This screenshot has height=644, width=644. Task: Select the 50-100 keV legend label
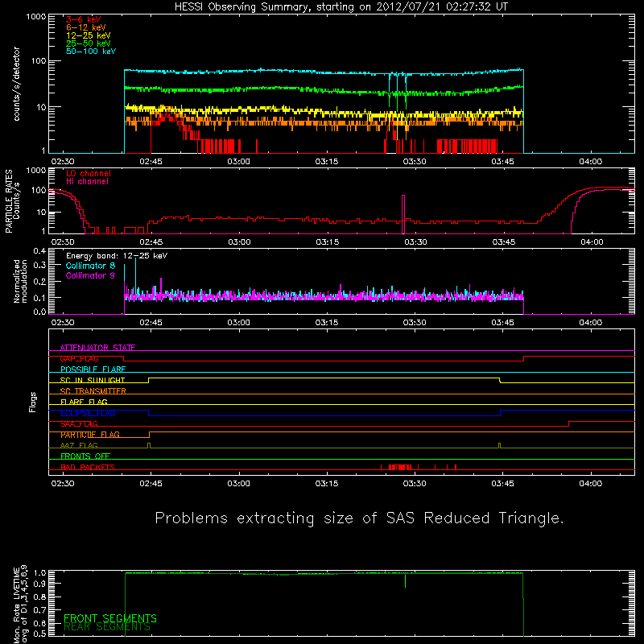[x=91, y=52]
